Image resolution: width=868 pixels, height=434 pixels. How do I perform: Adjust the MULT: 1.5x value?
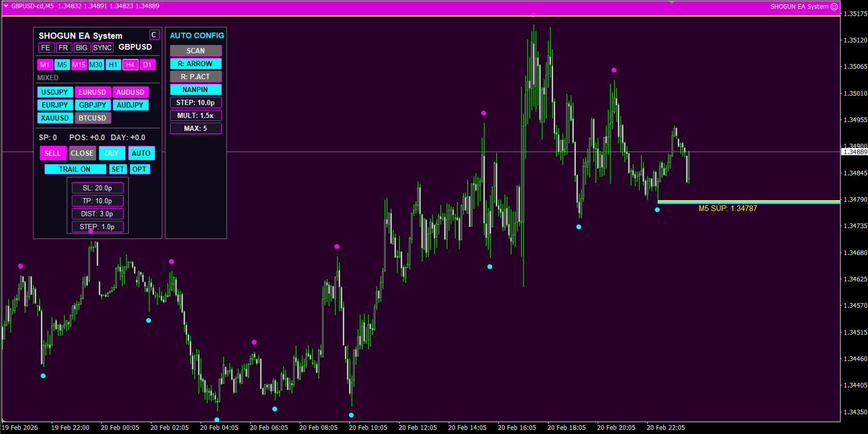195,115
